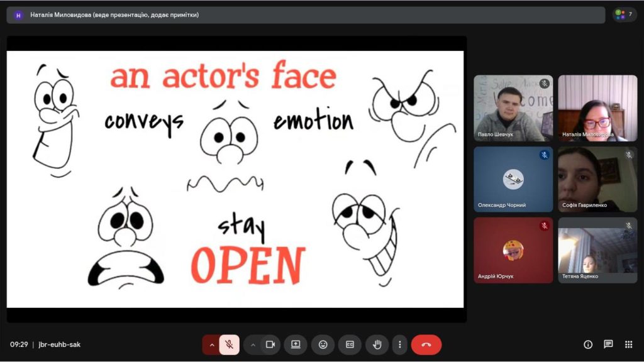Show the participants list with 7 people
This screenshot has height=362, width=644.
point(625,14)
